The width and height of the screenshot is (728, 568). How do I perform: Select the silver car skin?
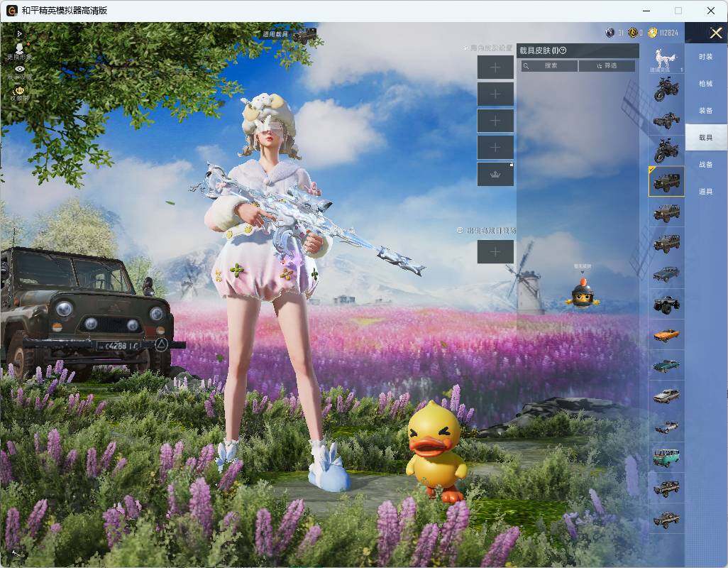(666, 396)
